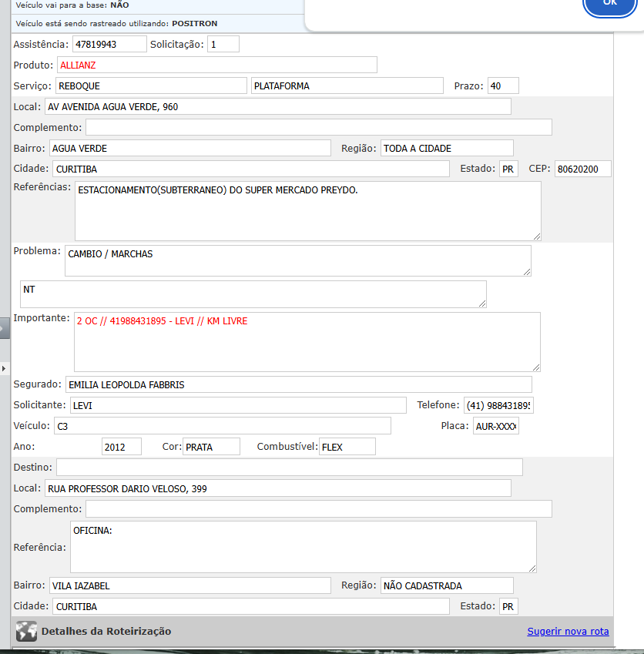This screenshot has height=654, width=644.
Task: Click the NT text area resize handle
Action: point(482,304)
